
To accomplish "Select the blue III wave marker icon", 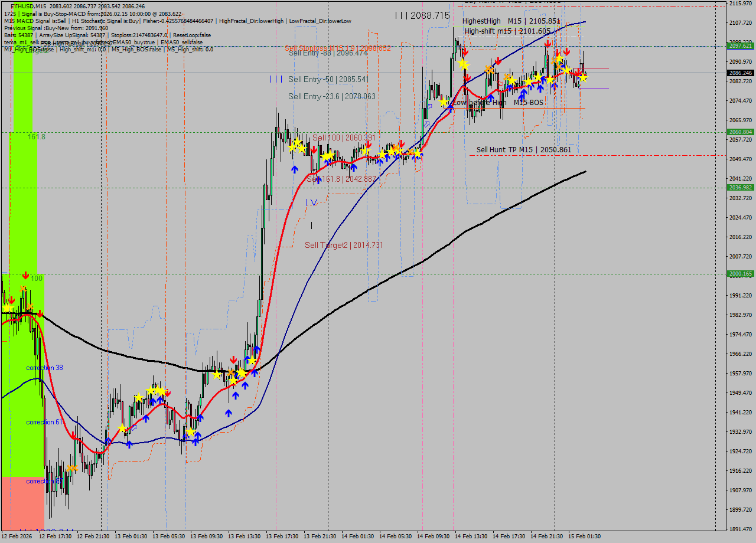I will click(x=276, y=79).
